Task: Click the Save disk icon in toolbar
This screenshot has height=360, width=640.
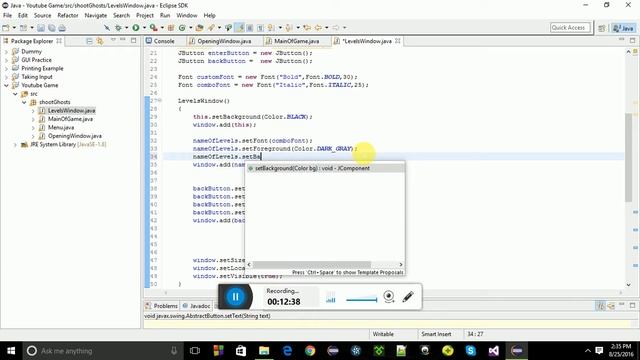Action: coord(41,28)
